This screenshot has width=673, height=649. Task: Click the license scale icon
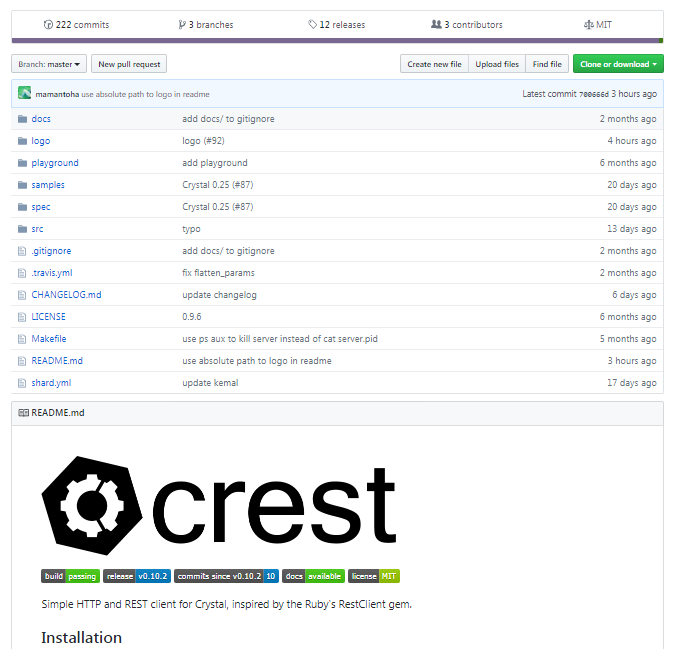pyautogui.click(x=588, y=25)
